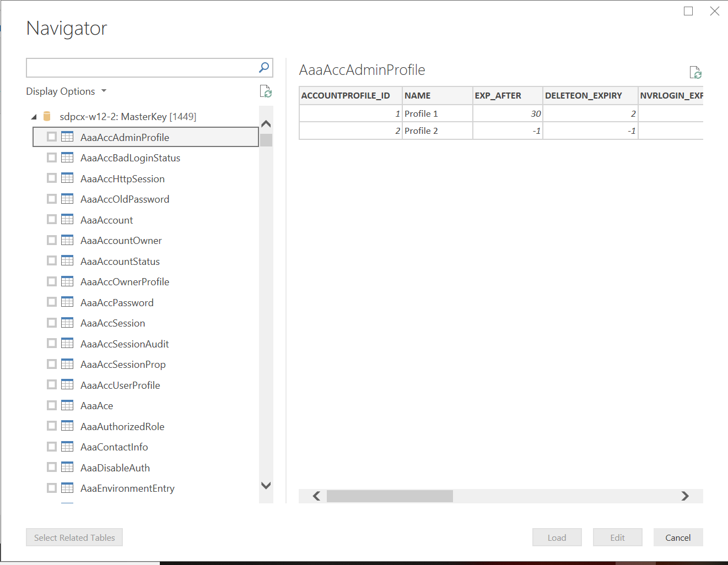This screenshot has height=565, width=728.
Task: Collapse the sdpcx-w12-2: MasterKey node
Action: coord(34,117)
